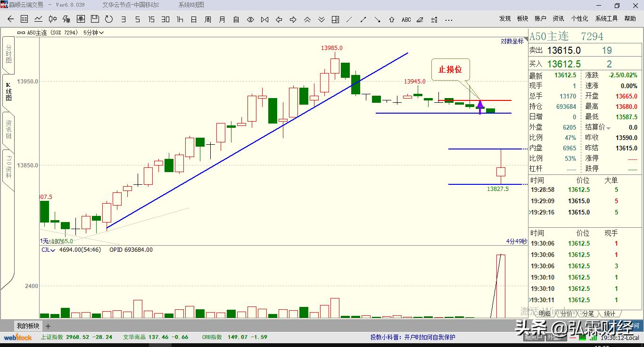Image resolution: width=644 pixels, height=347 pixels.
Task: Select the 30-minute period button
Action: [x=165, y=19]
